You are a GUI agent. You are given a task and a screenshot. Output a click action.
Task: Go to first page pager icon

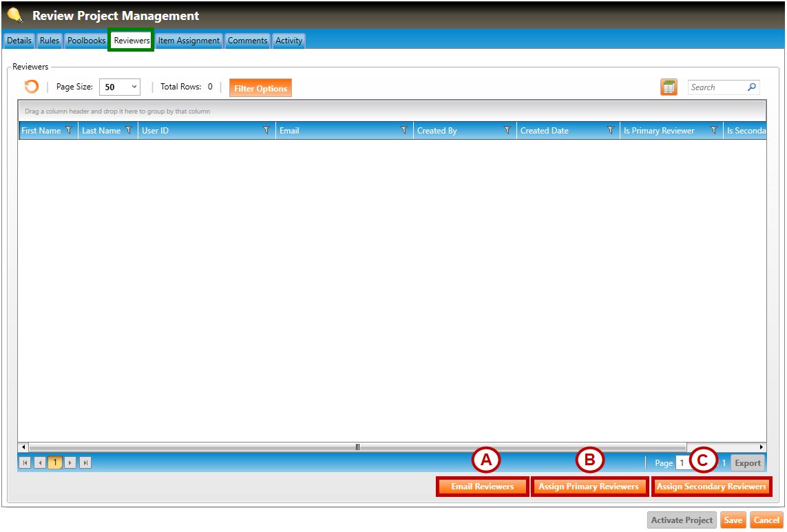tap(25, 463)
